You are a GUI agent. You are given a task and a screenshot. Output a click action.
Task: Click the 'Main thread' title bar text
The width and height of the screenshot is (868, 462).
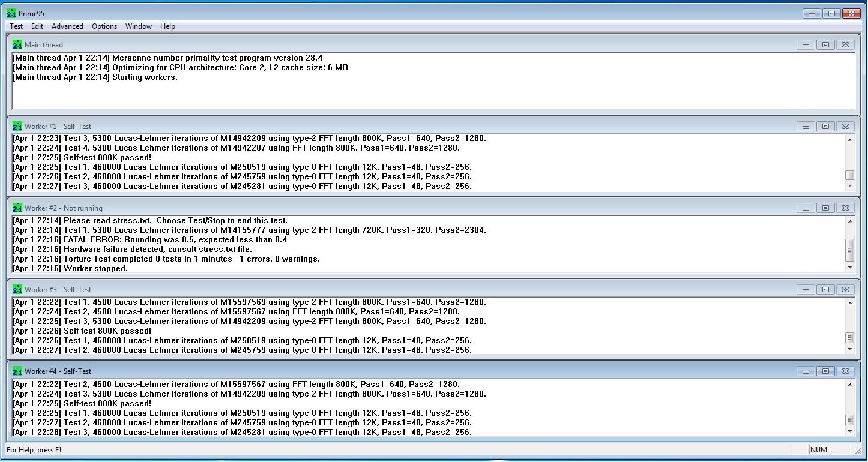click(44, 45)
